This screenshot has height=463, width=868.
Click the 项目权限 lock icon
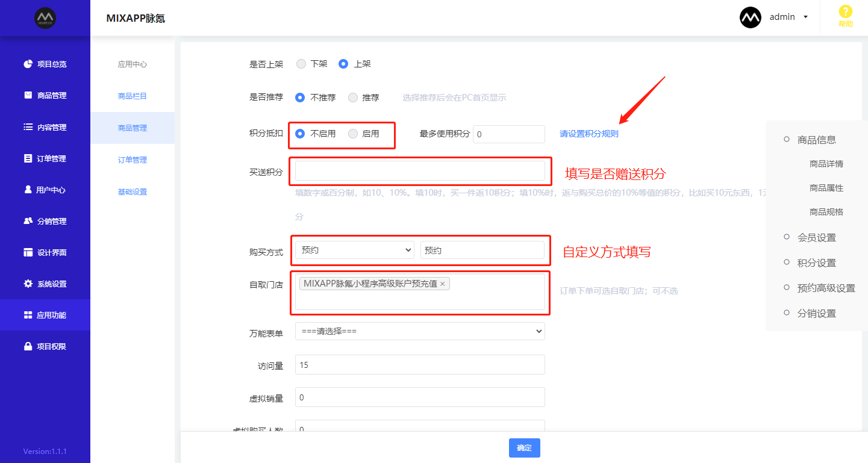pyautogui.click(x=28, y=346)
